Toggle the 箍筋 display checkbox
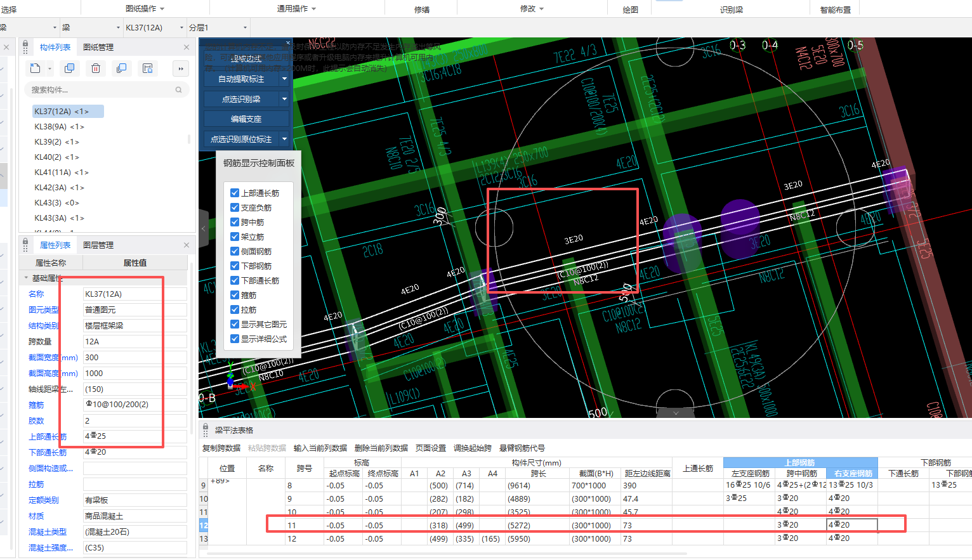The height and width of the screenshot is (560, 972). click(x=235, y=295)
